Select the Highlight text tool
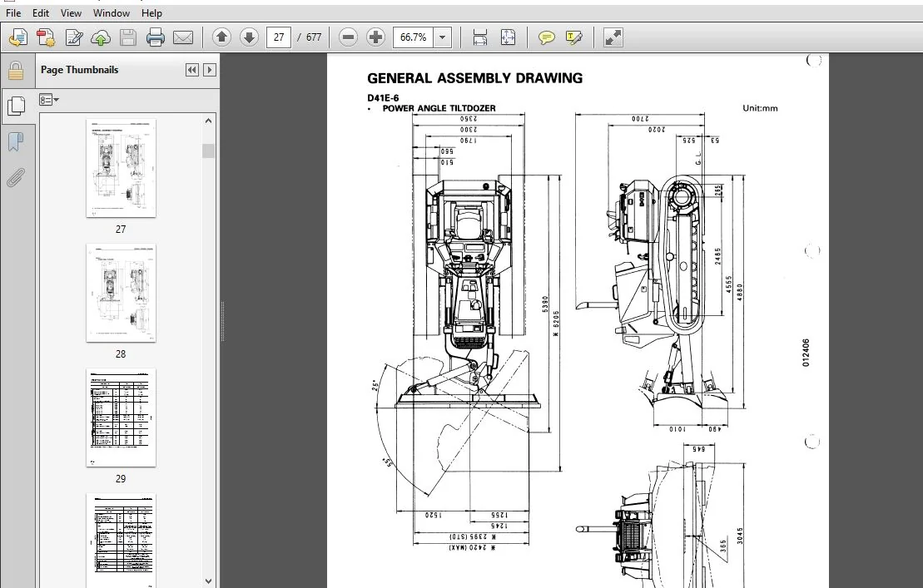 [574, 37]
